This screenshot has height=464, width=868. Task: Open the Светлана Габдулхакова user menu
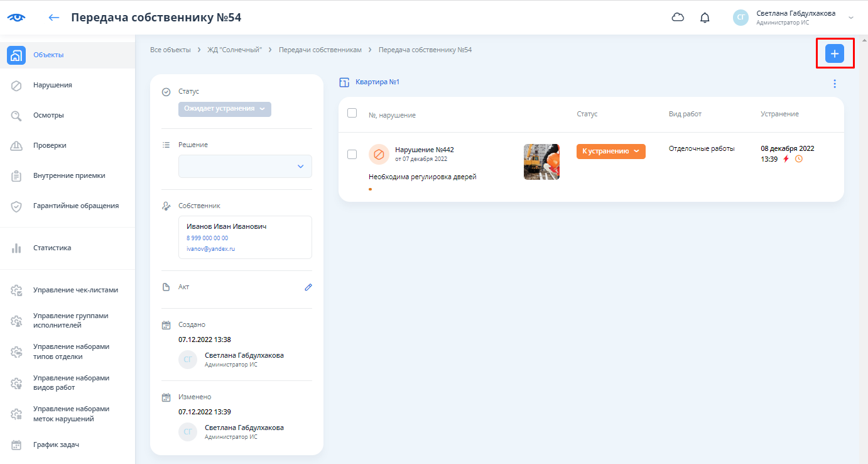coord(795,18)
